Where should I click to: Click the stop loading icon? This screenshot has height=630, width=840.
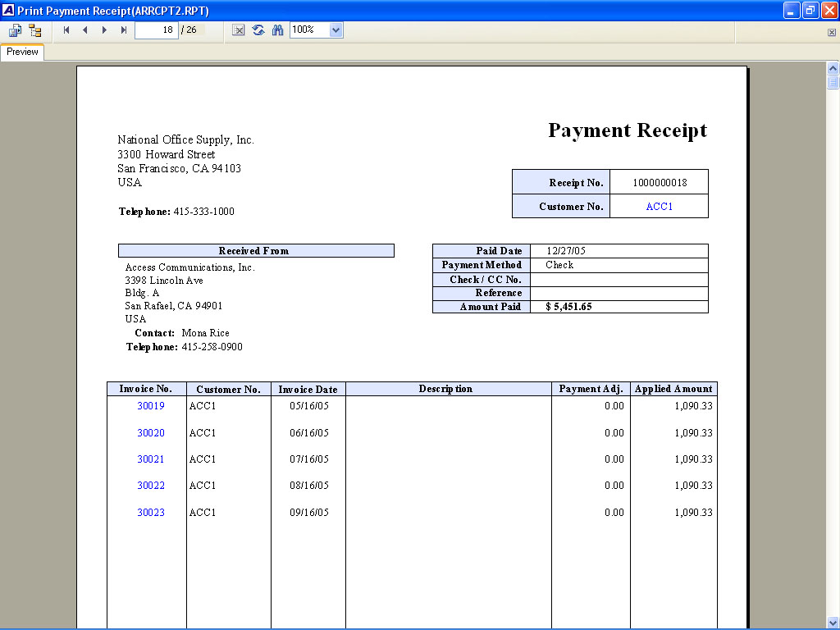pos(239,30)
